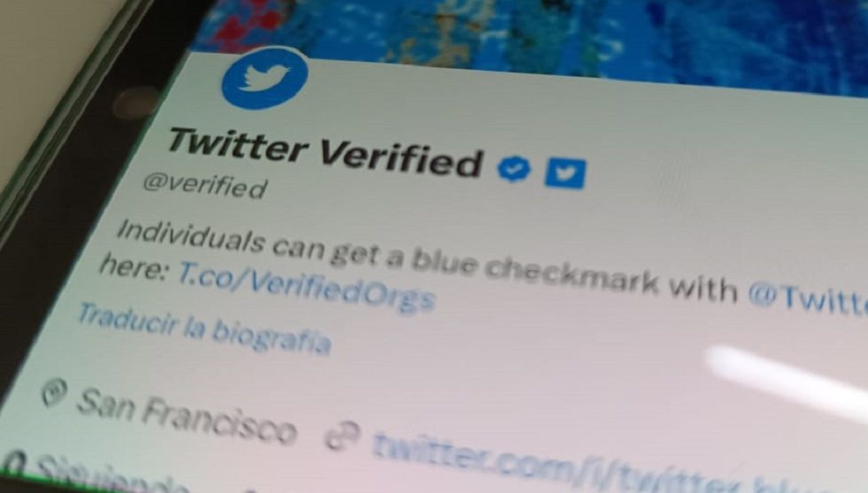Tap the square Twitter affiliate badge
Viewport: 868px width, 493px height.
tap(565, 173)
